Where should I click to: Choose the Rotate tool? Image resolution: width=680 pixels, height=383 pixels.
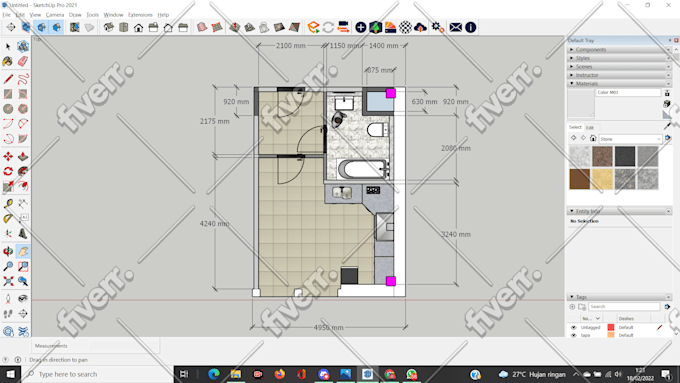click(x=8, y=171)
